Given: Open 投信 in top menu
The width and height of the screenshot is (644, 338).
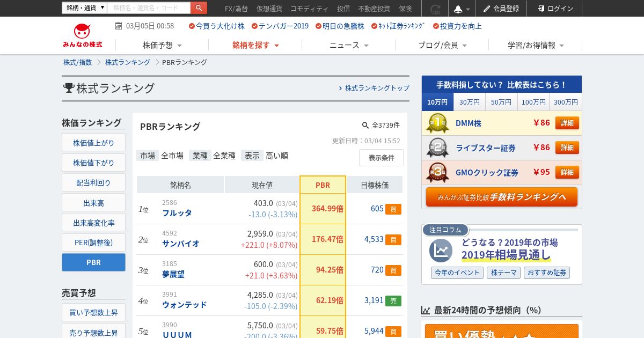Looking at the screenshot, I should click(343, 9).
